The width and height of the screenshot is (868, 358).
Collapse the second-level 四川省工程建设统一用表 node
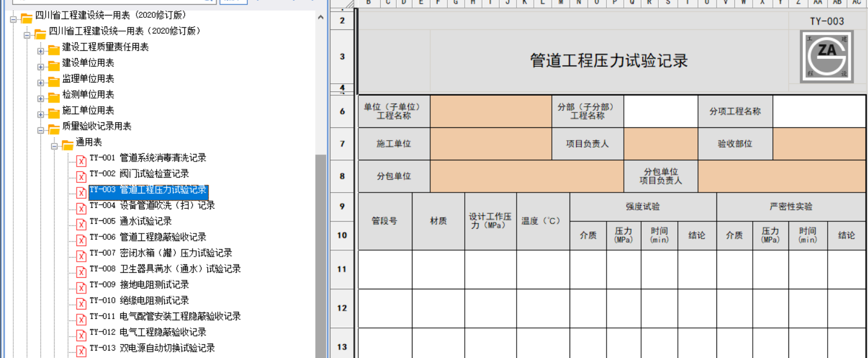tap(27, 35)
